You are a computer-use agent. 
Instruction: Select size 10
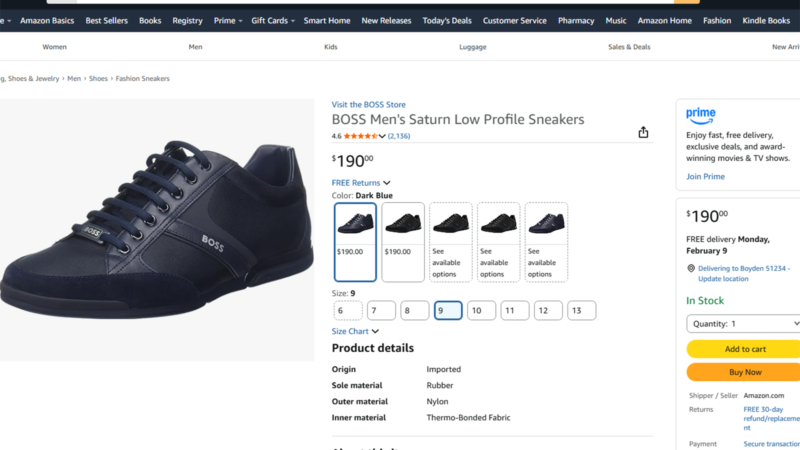coord(481,311)
